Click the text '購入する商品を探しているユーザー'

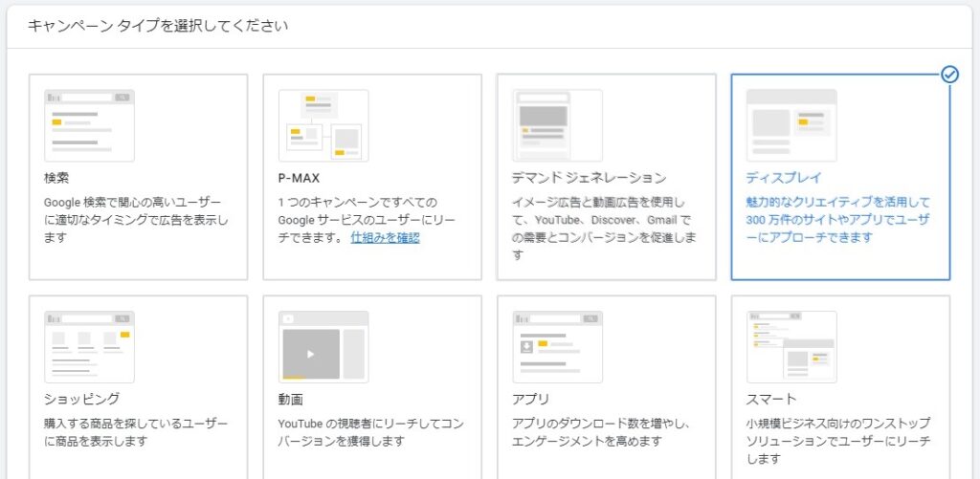(x=136, y=425)
